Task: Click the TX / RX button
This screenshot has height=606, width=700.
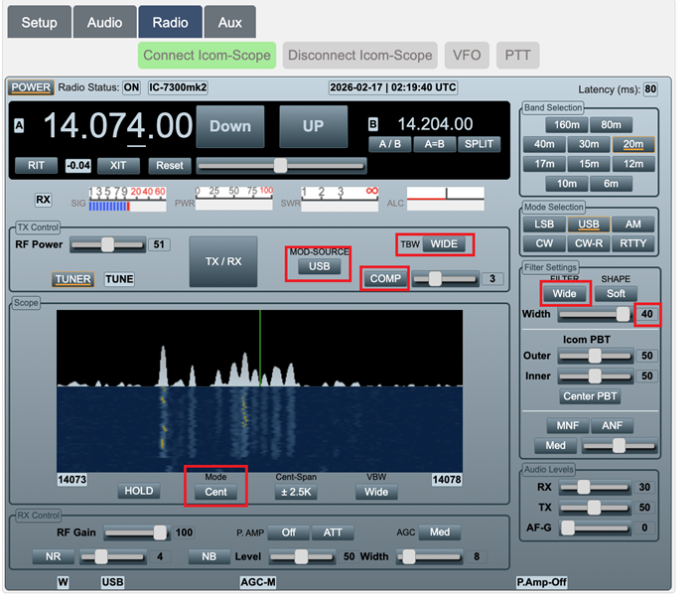Action: pyautogui.click(x=222, y=261)
